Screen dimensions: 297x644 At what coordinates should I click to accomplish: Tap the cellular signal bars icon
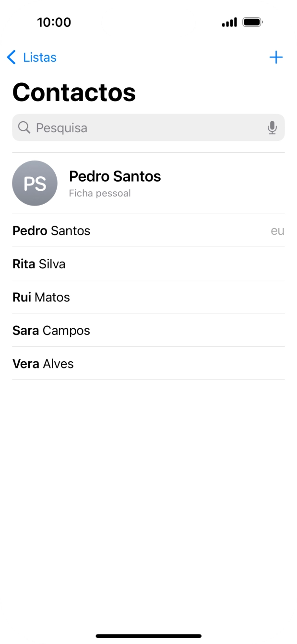pos(229,22)
